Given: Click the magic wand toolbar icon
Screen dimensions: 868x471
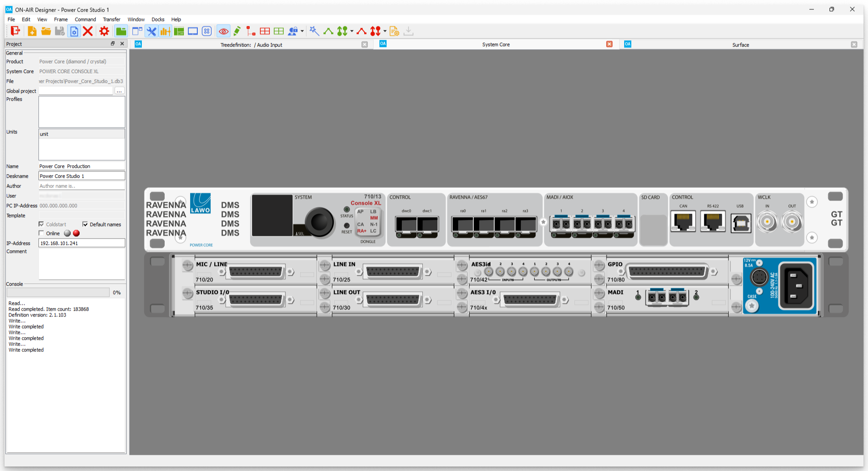Looking at the screenshot, I should (x=314, y=31).
